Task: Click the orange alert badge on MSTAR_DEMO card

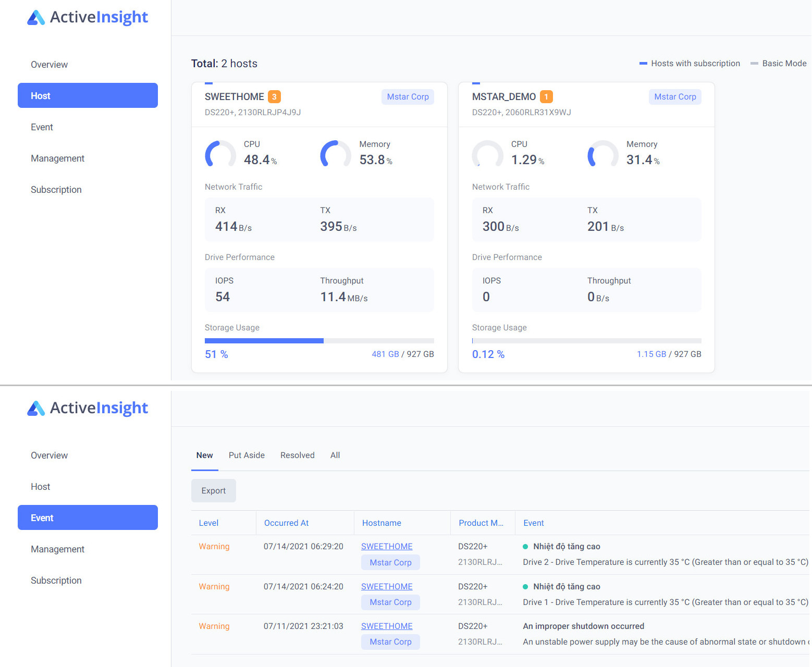Action: pyautogui.click(x=546, y=96)
